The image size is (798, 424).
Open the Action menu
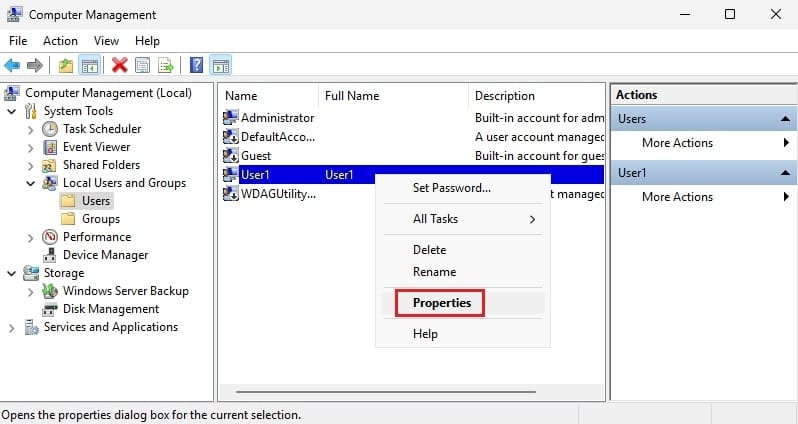[61, 41]
